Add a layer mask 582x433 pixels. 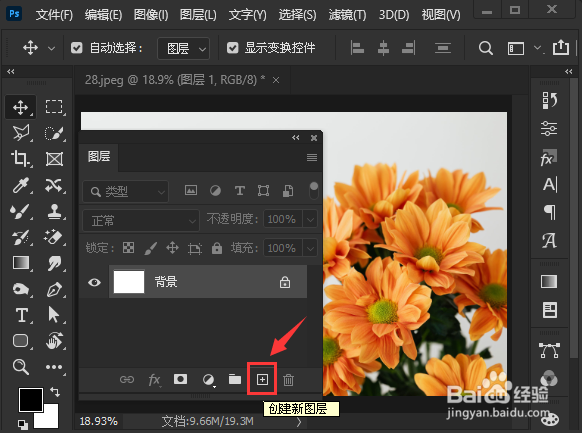(180, 379)
